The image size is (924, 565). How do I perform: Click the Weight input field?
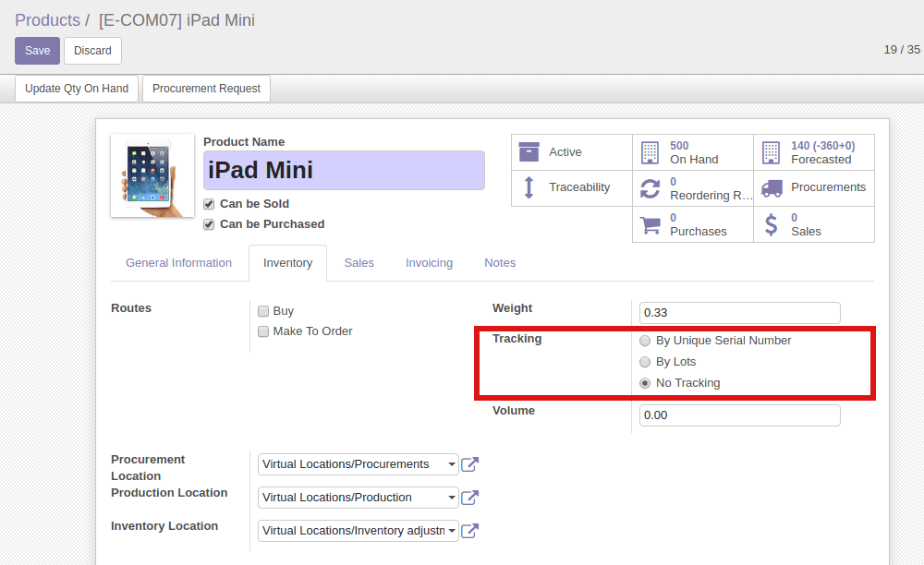click(x=739, y=313)
